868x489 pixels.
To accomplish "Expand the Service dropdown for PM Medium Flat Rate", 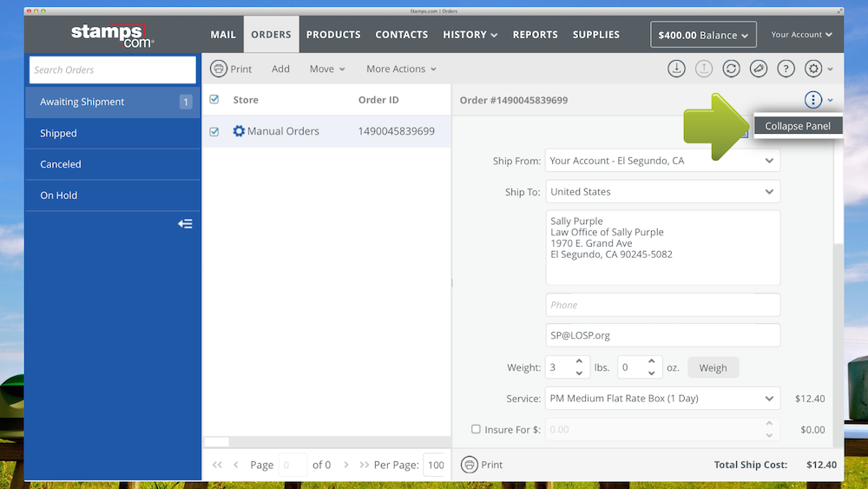I will 662,399.
